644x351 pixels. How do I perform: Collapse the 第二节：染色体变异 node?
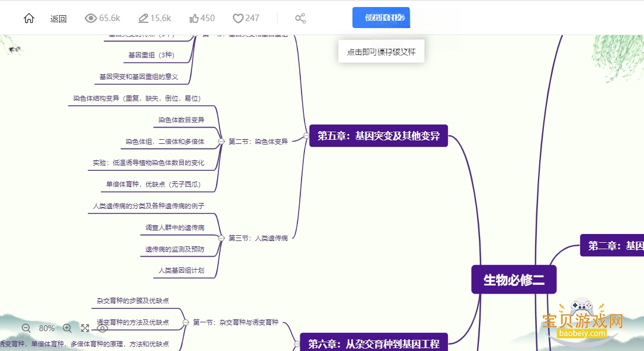click(221, 141)
